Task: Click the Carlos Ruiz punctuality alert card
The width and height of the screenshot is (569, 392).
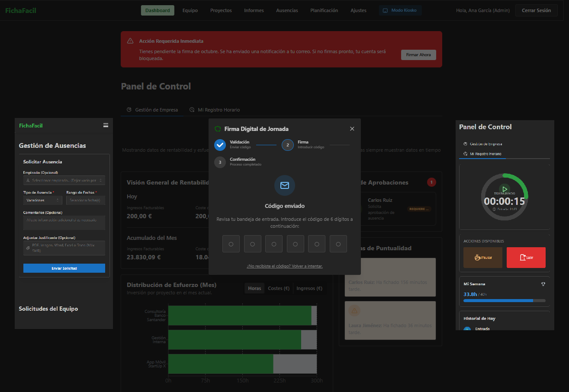Action: 390,277
